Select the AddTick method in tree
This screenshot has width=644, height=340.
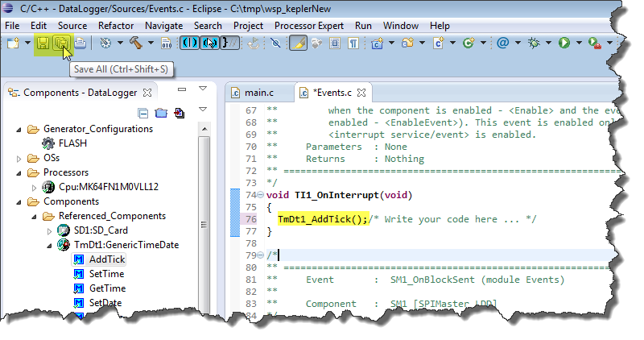click(x=106, y=259)
